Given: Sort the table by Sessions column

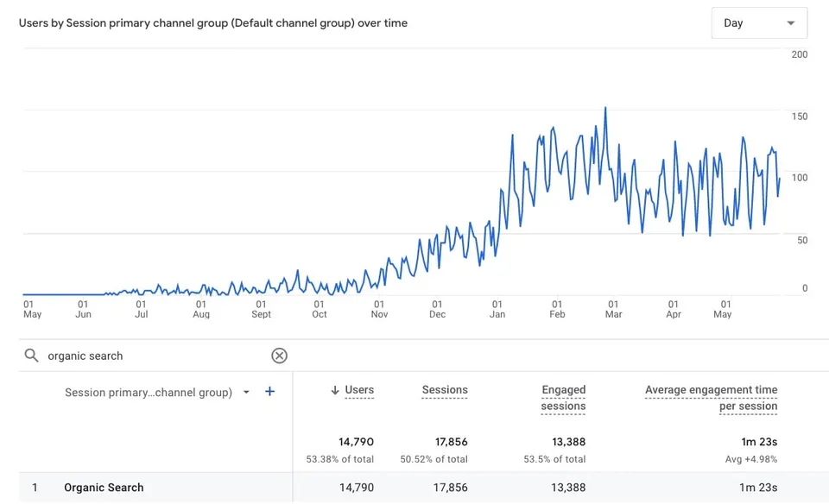Looking at the screenshot, I should 445,390.
